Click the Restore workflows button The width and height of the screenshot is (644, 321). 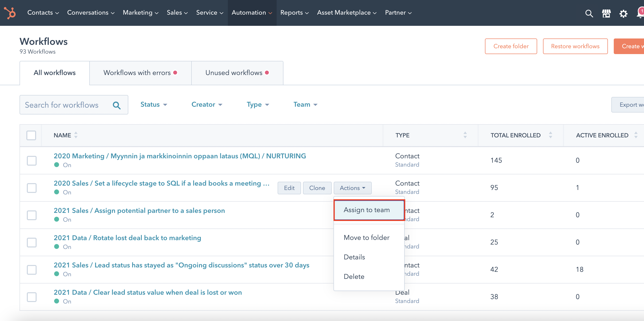[x=575, y=46]
